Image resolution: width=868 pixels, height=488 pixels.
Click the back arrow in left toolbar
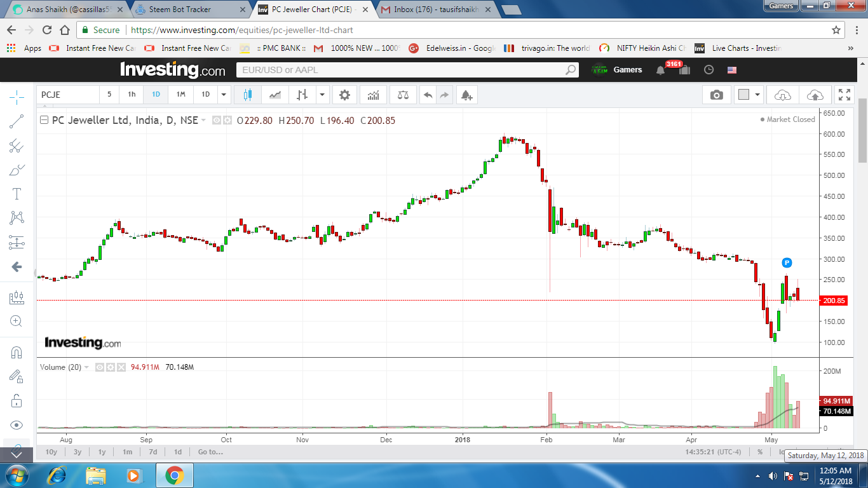(17, 267)
